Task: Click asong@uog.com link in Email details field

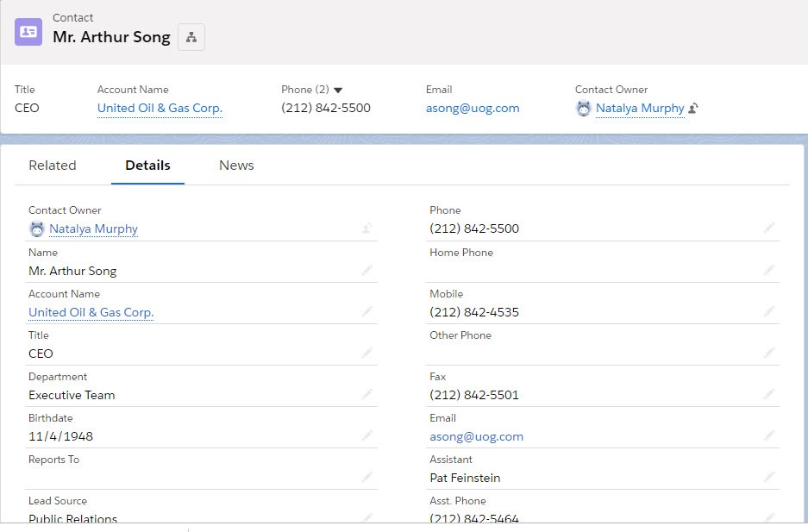Action: pos(477,437)
